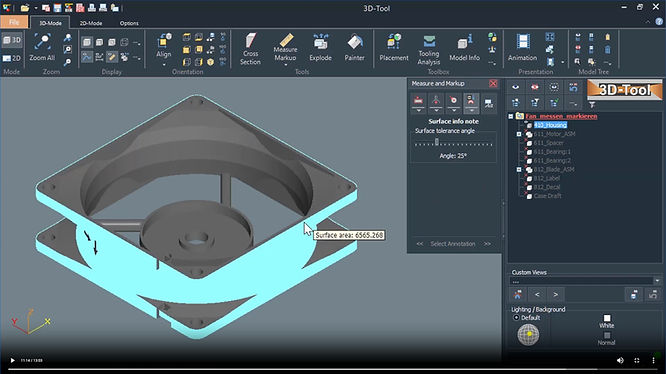Click the print icon in quick toolbar
This screenshot has height=374, width=666.
click(91, 8)
